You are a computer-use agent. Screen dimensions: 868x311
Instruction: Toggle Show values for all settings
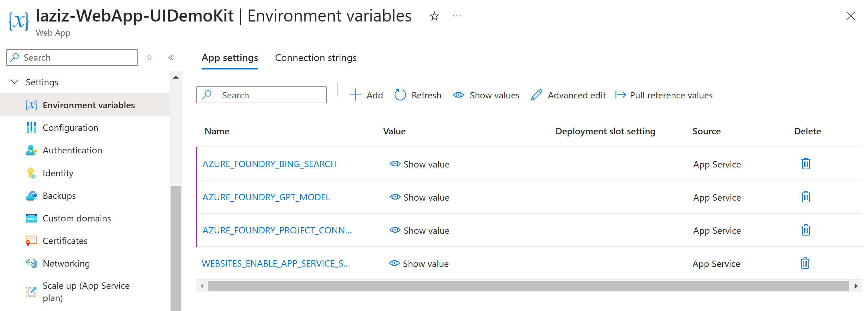486,95
